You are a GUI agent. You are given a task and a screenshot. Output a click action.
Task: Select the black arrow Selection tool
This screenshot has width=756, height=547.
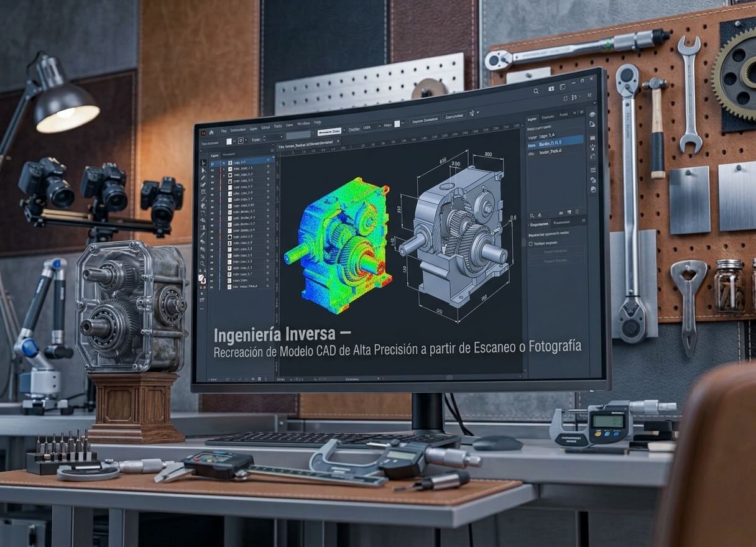(203, 162)
